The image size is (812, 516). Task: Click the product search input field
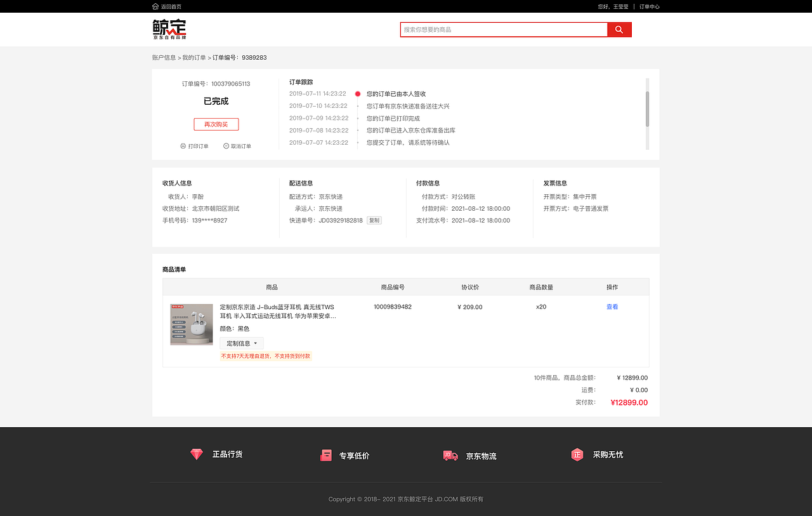pos(504,29)
